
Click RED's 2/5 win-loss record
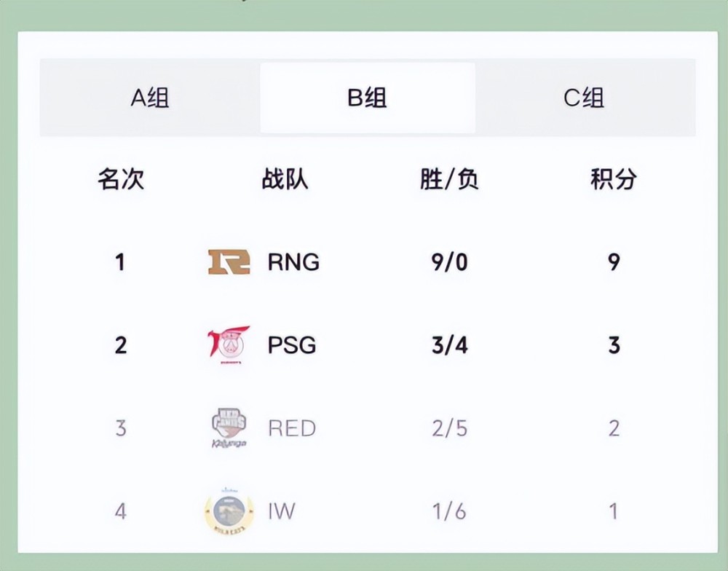click(449, 428)
